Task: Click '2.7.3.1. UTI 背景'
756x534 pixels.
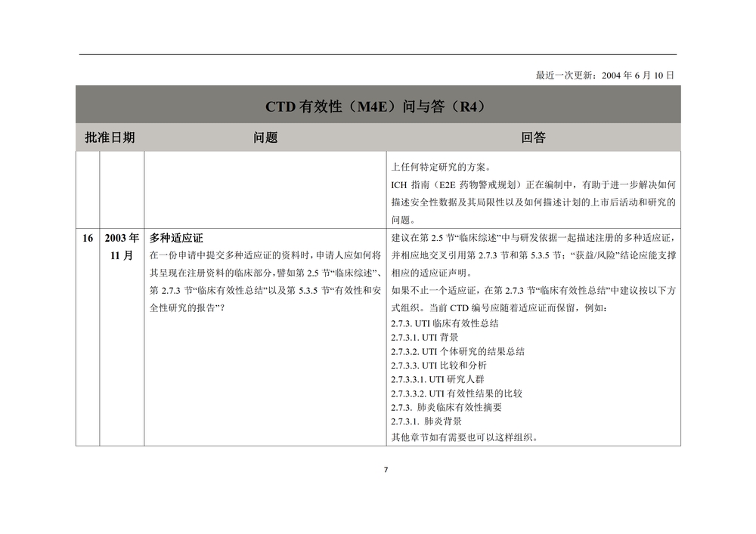Action: point(425,338)
